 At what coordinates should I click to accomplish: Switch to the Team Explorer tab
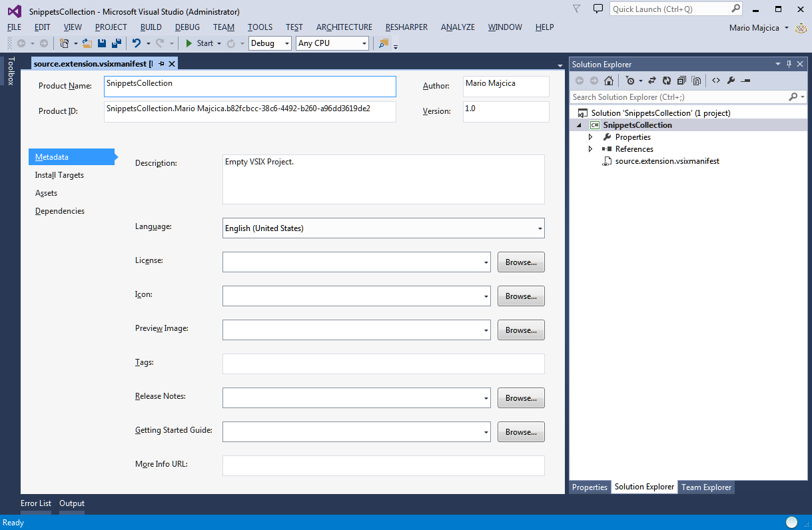pos(706,487)
